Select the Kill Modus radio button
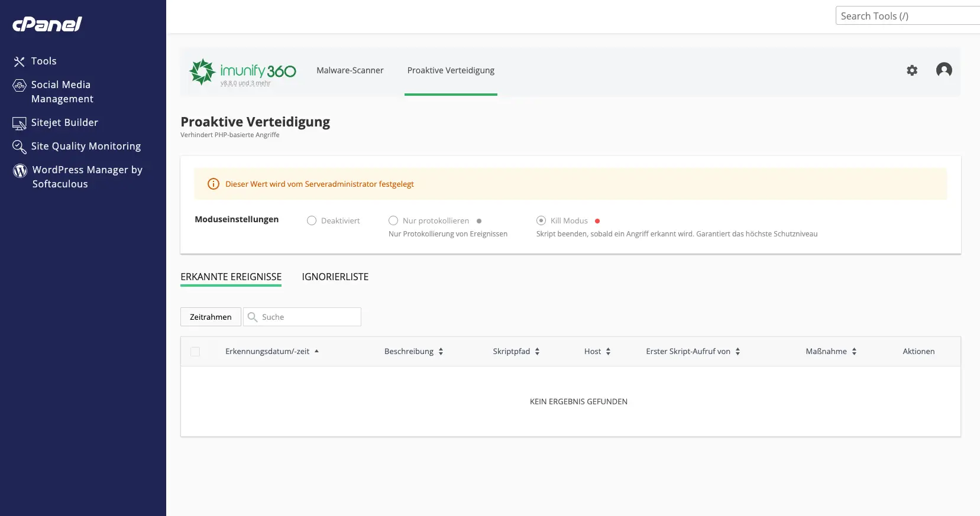This screenshot has width=980, height=516. [x=541, y=220]
